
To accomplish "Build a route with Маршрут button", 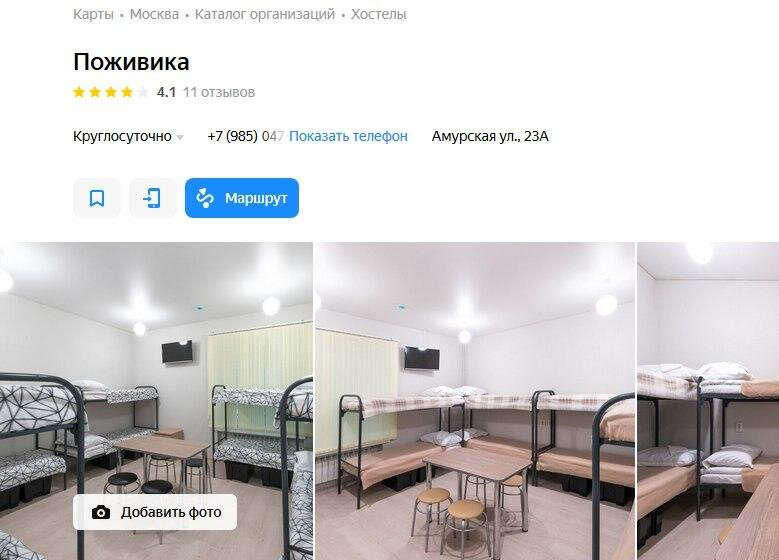I will pos(242,198).
